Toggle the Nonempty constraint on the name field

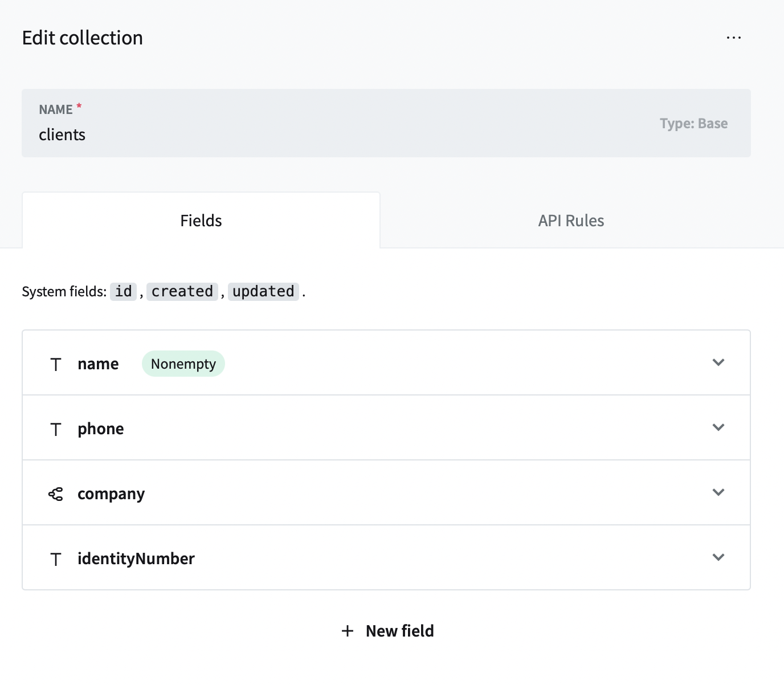[x=183, y=363]
